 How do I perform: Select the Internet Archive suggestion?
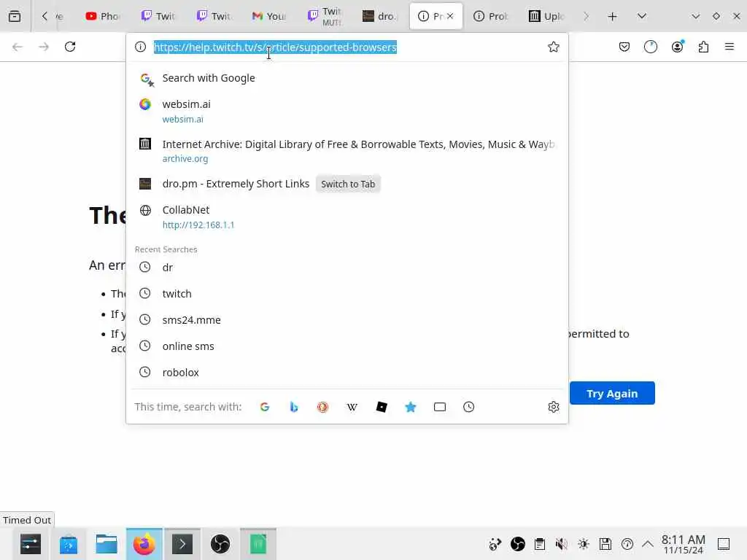[347, 150]
